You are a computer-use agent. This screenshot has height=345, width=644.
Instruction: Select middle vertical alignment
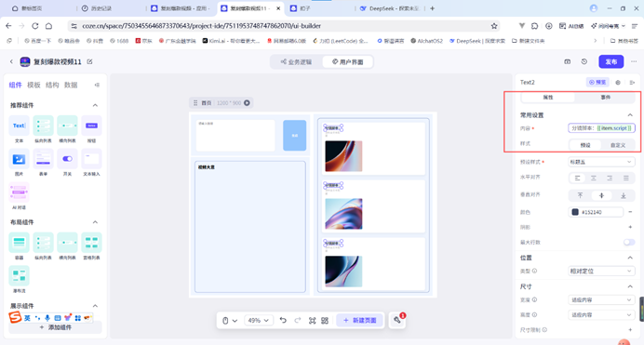click(x=602, y=195)
